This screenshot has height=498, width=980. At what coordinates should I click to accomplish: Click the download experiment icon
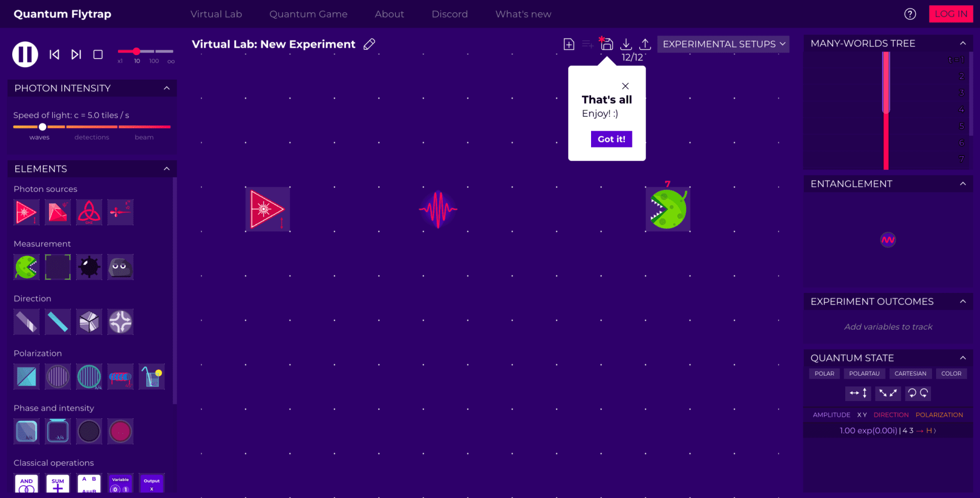click(626, 44)
